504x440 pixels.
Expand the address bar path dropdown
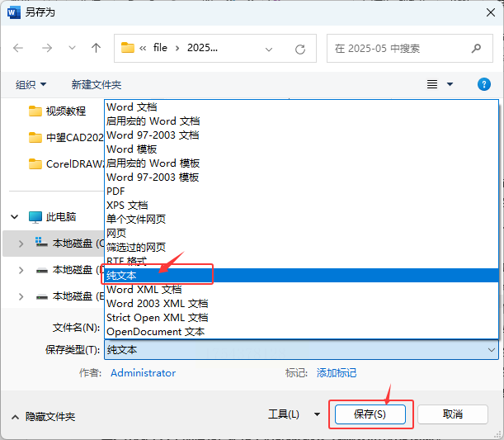click(x=269, y=50)
